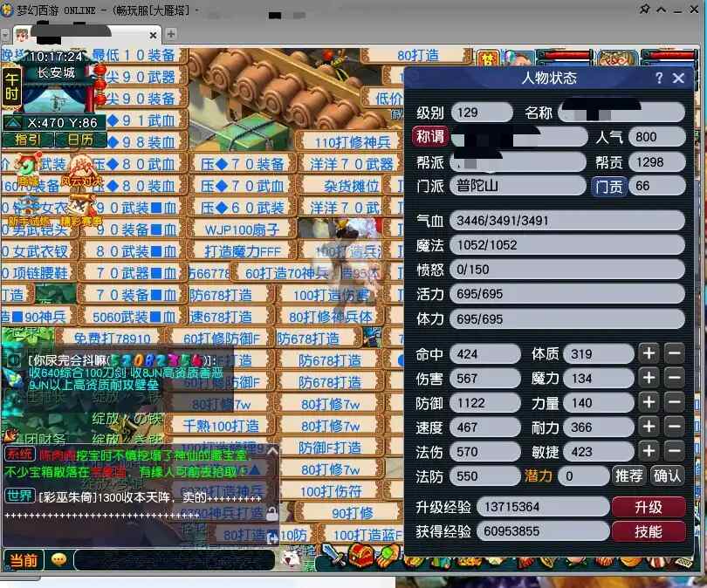Click the 气血 value 3446/3491/3491 bar
Screen dimensions: 707x588
567,221
